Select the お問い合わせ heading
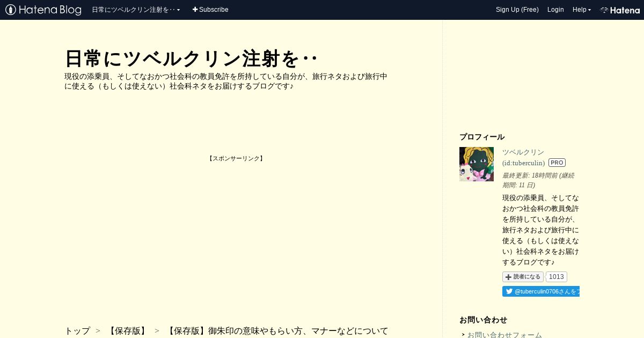The width and height of the screenshot is (644, 338). [483, 320]
